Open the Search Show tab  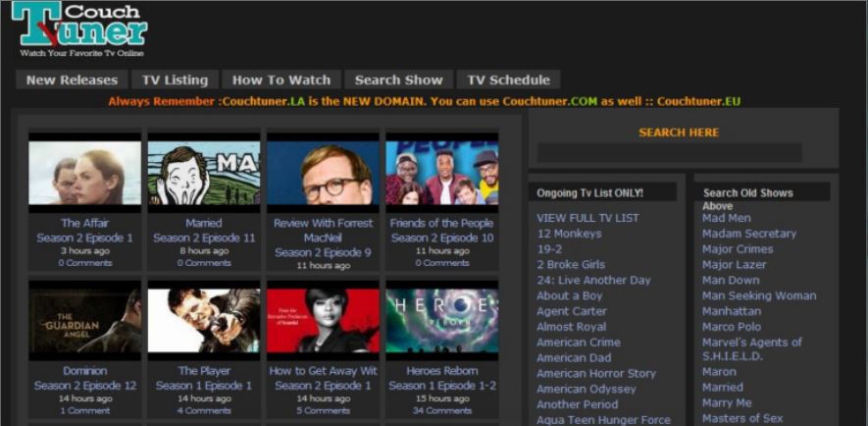pyautogui.click(x=398, y=80)
